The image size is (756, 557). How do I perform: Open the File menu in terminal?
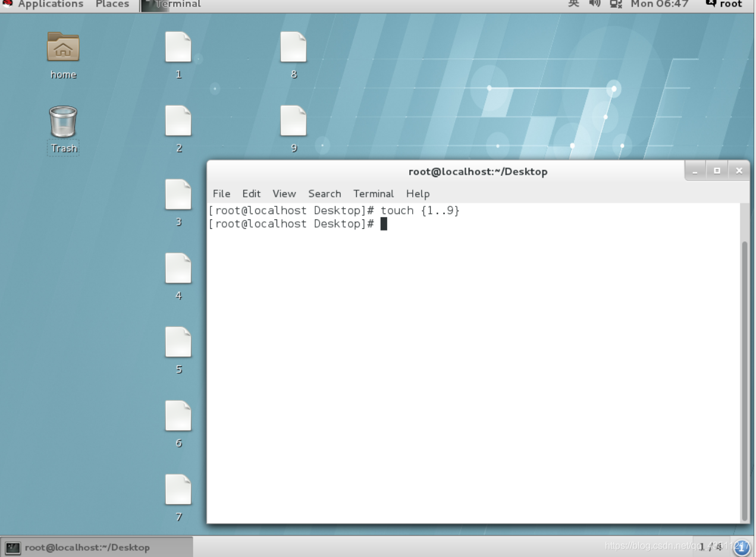221,194
